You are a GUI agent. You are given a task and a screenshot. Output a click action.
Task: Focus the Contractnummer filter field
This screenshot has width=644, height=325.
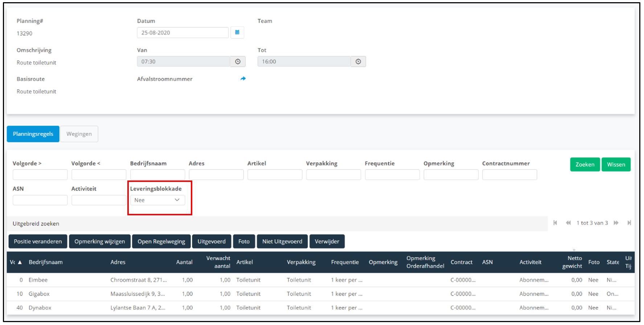click(510, 175)
